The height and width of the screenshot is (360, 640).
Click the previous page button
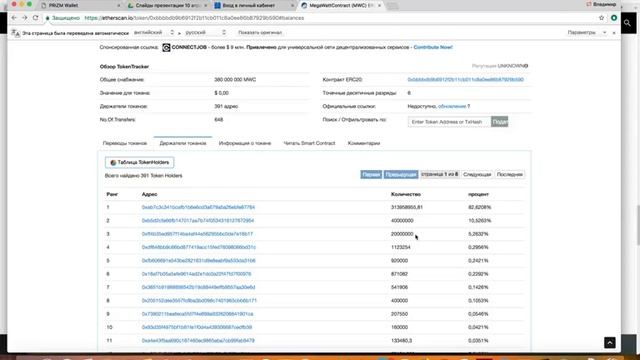[x=401, y=174]
